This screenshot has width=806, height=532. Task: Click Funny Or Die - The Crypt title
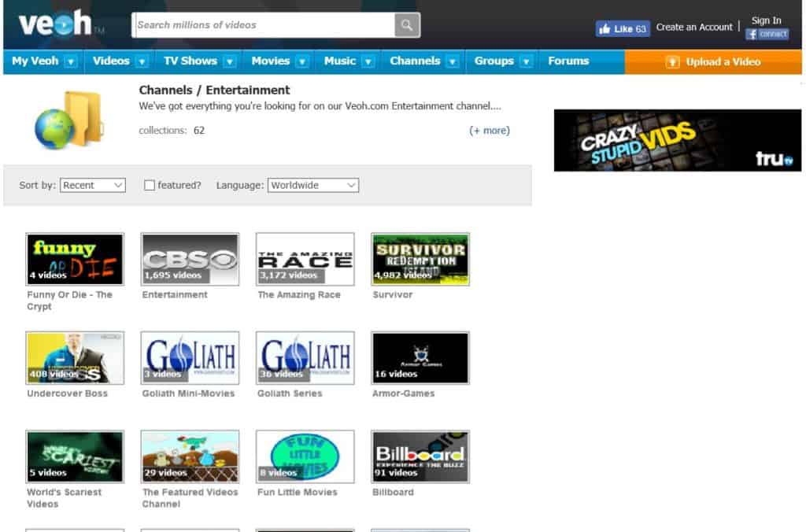[69, 300]
